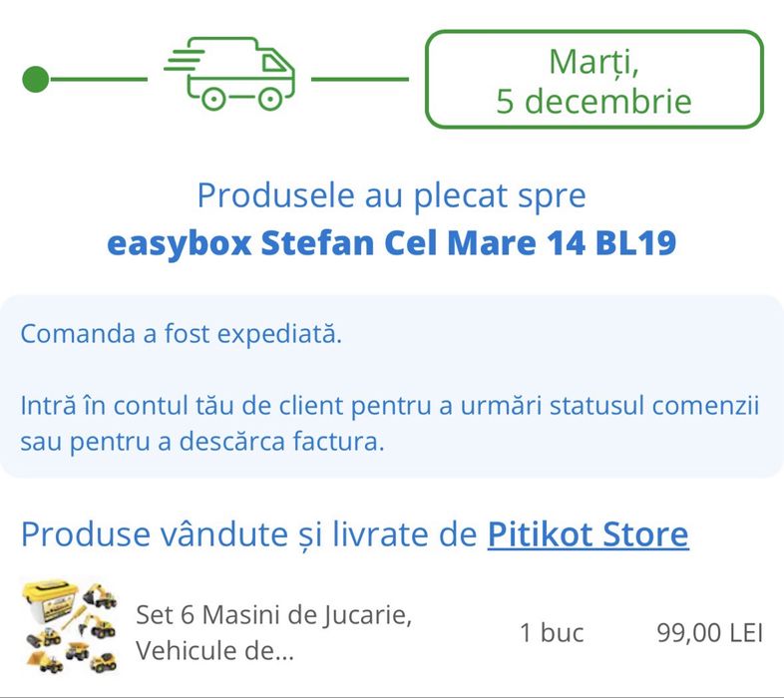
Task: Open the toy vehicles product thumbnail
Action: click(69, 627)
